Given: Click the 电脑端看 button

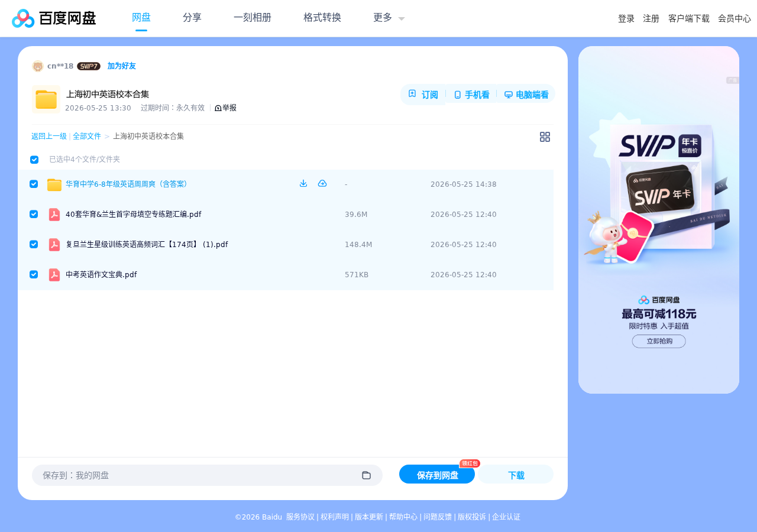Looking at the screenshot, I should coord(526,95).
